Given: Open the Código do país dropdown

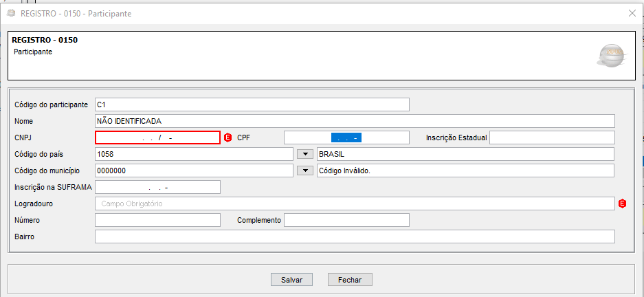Looking at the screenshot, I should pos(306,154).
